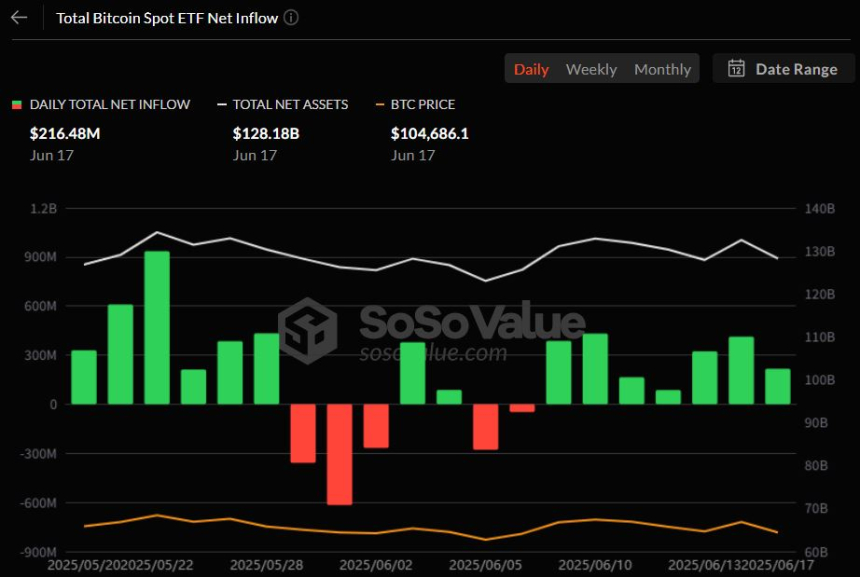Click the red-green inflow legend swatch
860x577 pixels.
pos(17,104)
